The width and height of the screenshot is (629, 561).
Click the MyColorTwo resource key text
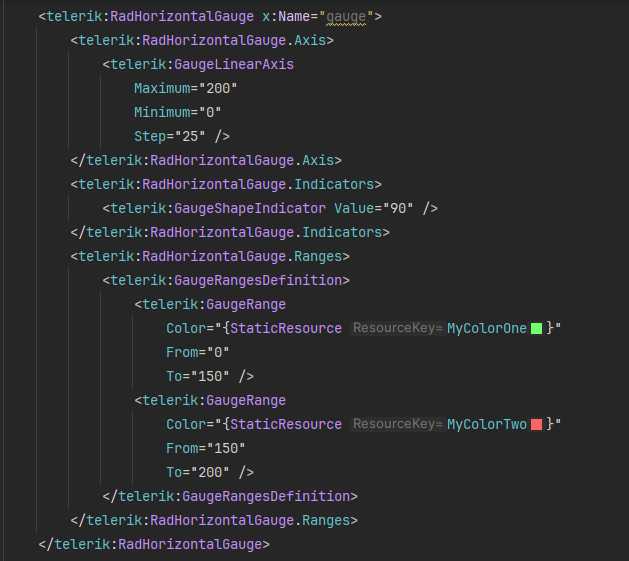487,425
